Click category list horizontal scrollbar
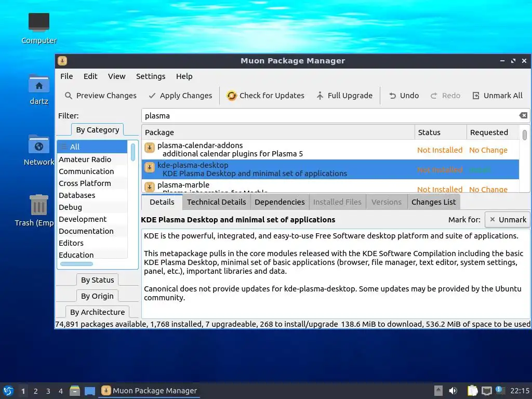532x399 pixels. (76, 264)
